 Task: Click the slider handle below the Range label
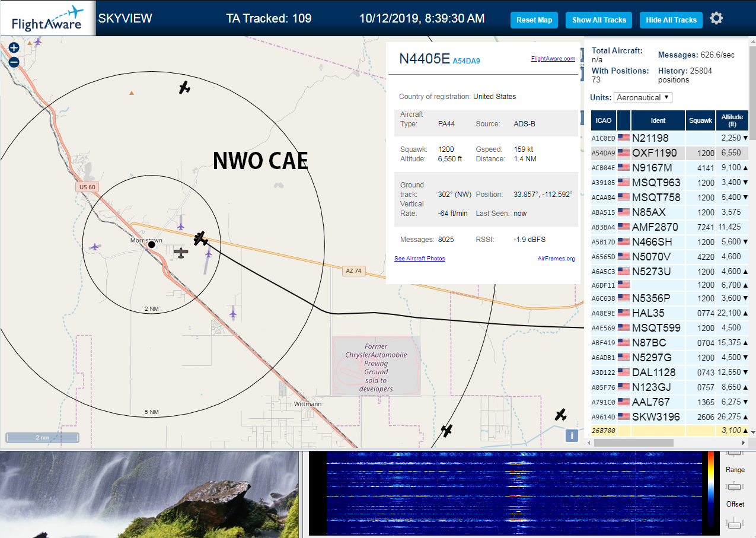pyautogui.click(x=735, y=487)
